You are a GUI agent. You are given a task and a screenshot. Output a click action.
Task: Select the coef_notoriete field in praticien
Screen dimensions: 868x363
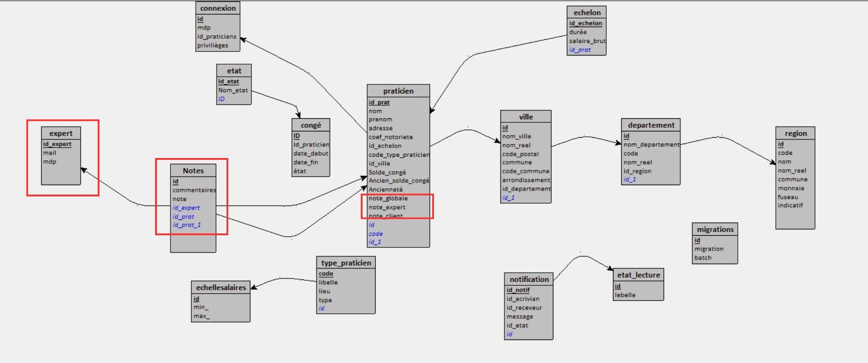click(x=391, y=137)
